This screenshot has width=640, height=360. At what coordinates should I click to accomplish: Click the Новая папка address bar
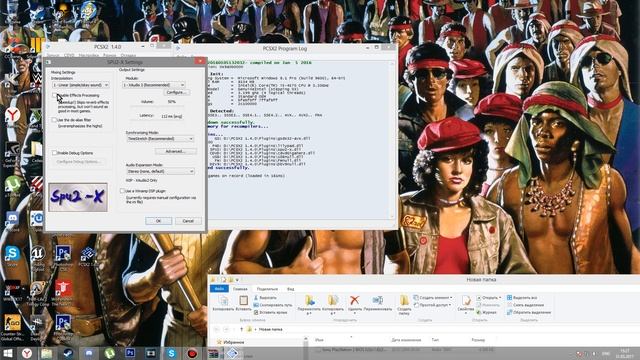270,329
